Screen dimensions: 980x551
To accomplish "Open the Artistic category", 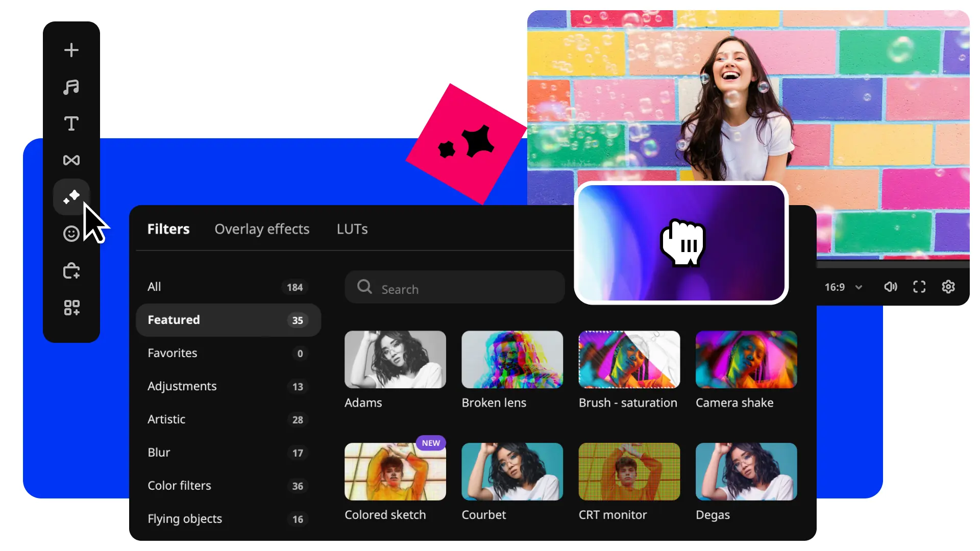I will tap(228, 419).
